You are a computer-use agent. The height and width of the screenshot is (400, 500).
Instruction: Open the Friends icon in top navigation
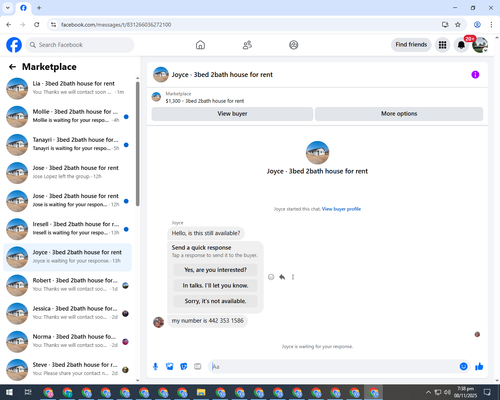click(x=247, y=45)
